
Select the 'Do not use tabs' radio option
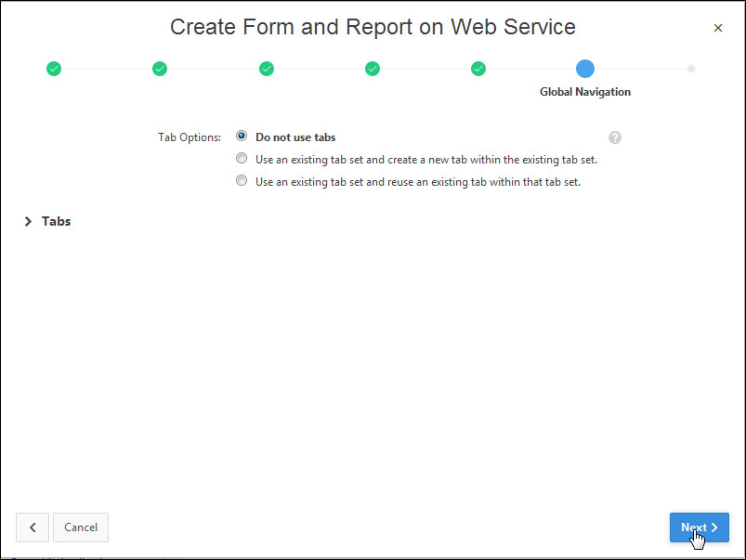pos(242,137)
